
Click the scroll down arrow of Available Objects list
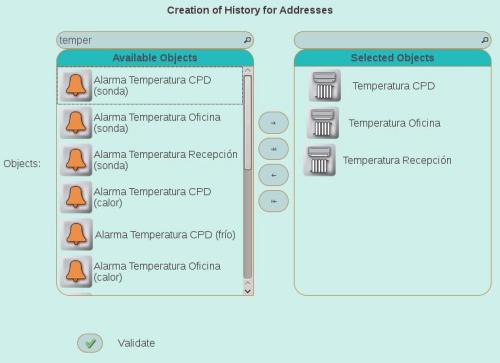(x=248, y=291)
